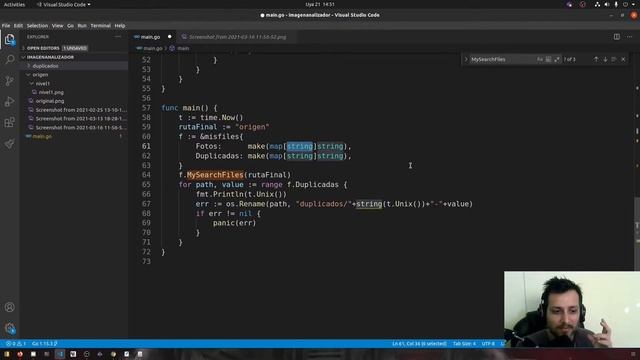This screenshot has width=640, height=360.
Task: Open the Test view icon in activity bar
Action: coord(10,143)
